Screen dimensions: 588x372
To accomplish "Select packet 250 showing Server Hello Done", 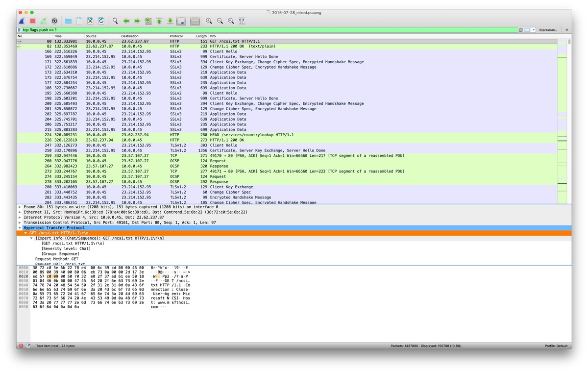I will tap(196, 150).
